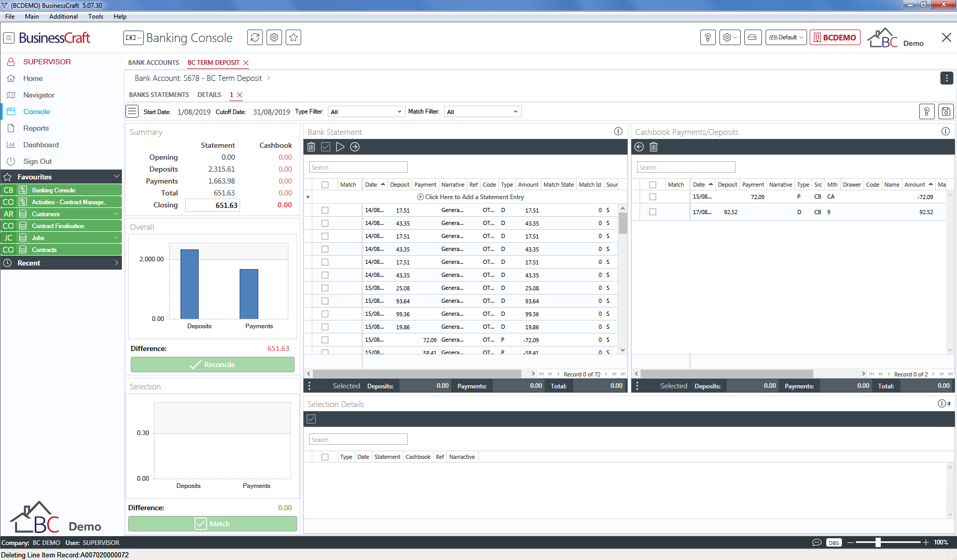Click the BCDEMO company button
The width and height of the screenshot is (957, 560).
click(x=835, y=37)
